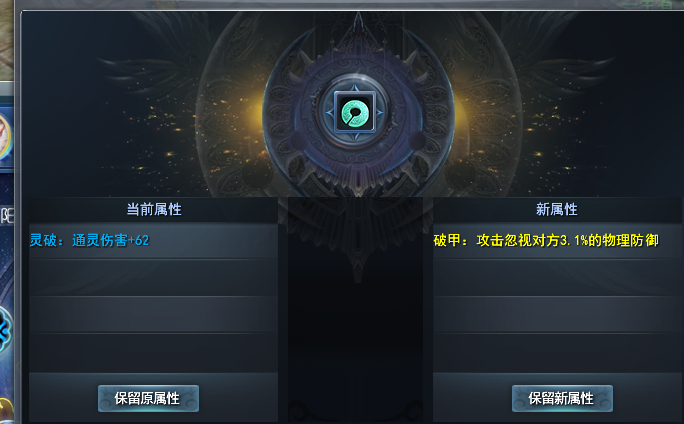Click the third empty row under 新属性

pyautogui.click(x=557, y=315)
